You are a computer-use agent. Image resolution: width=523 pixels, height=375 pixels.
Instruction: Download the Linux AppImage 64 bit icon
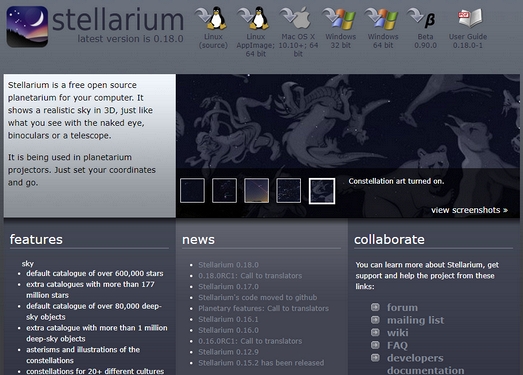[x=253, y=18]
